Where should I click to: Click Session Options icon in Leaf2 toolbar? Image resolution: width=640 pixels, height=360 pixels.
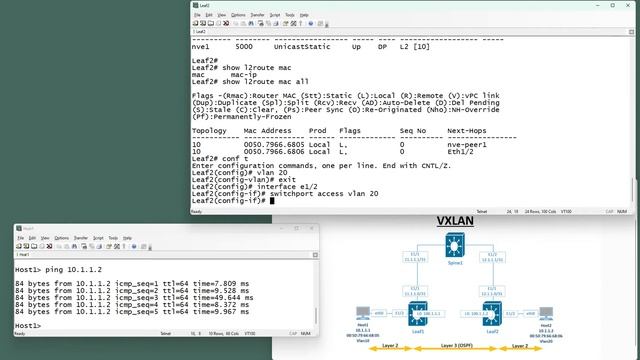(x=285, y=23)
